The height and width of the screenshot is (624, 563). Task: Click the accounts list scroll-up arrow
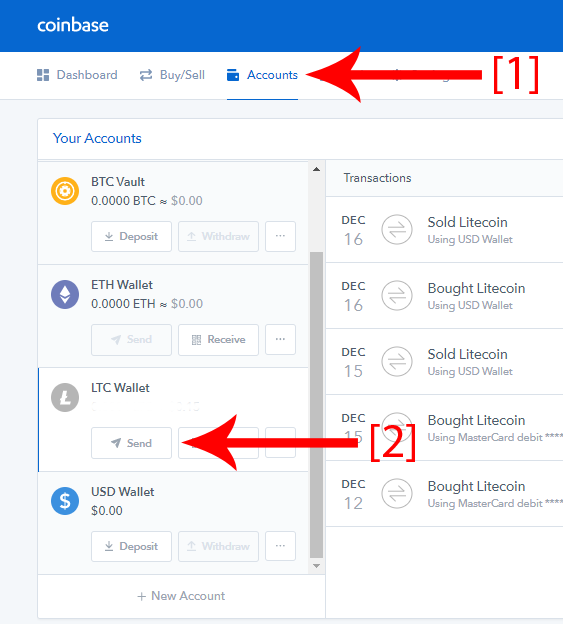pyautogui.click(x=316, y=169)
